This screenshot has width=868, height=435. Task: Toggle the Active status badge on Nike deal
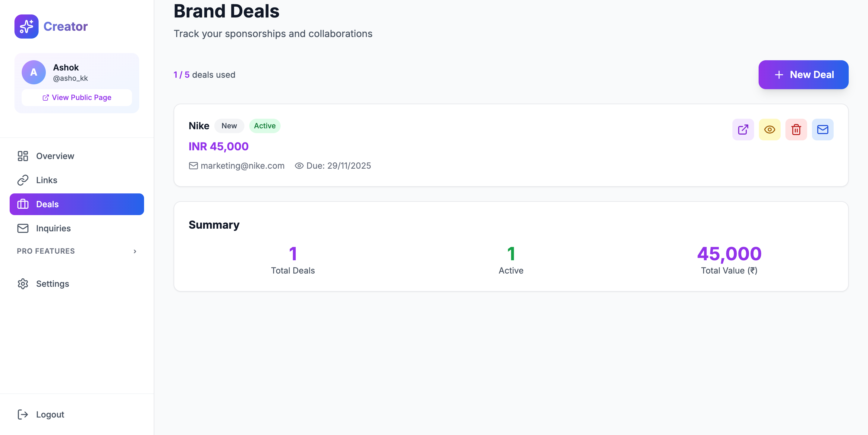tap(265, 126)
